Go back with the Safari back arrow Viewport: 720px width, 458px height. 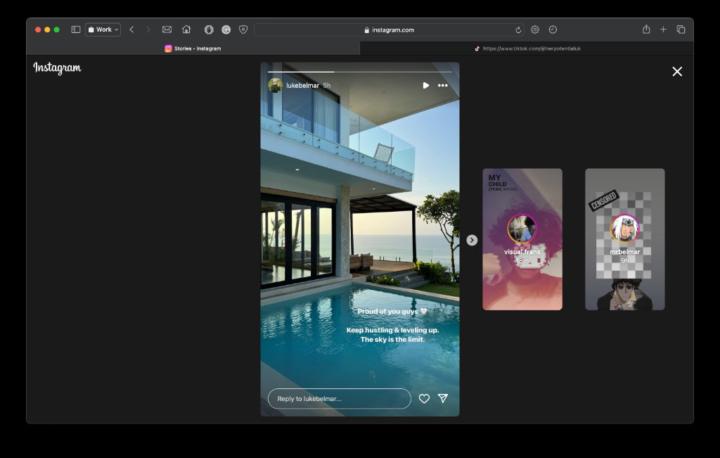click(x=132, y=29)
